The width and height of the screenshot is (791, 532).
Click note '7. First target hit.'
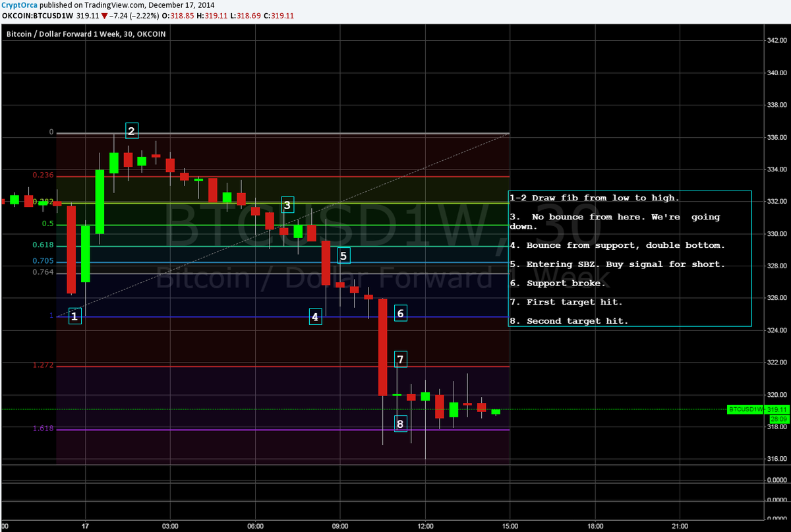[566, 302]
